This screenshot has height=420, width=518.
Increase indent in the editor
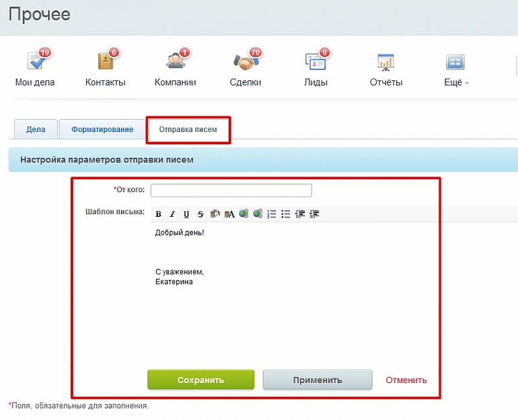coord(315,214)
